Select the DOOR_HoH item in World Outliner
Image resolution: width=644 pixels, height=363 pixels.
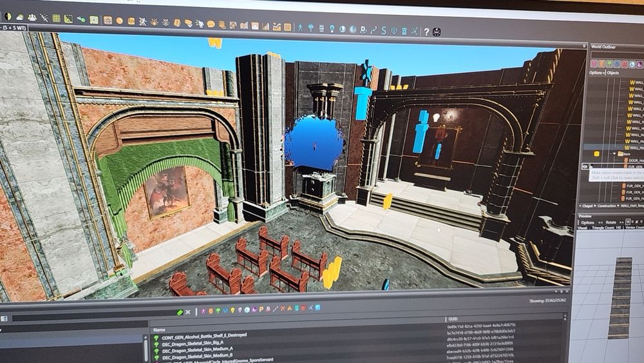coord(633,161)
